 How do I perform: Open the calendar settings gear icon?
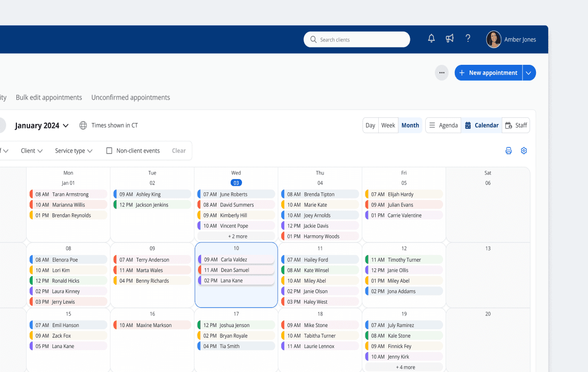524,151
